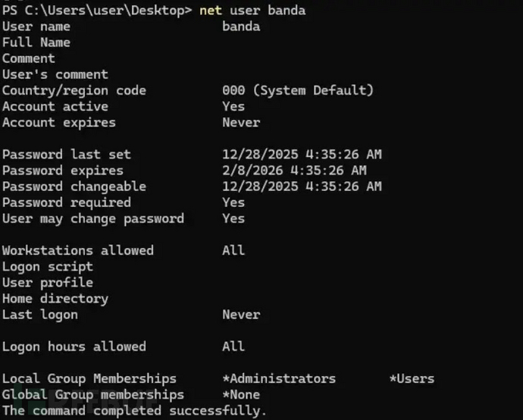Click the 'Yes' value for Account active
The height and width of the screenshot is (420, 523).
click(x=233, y=106)
